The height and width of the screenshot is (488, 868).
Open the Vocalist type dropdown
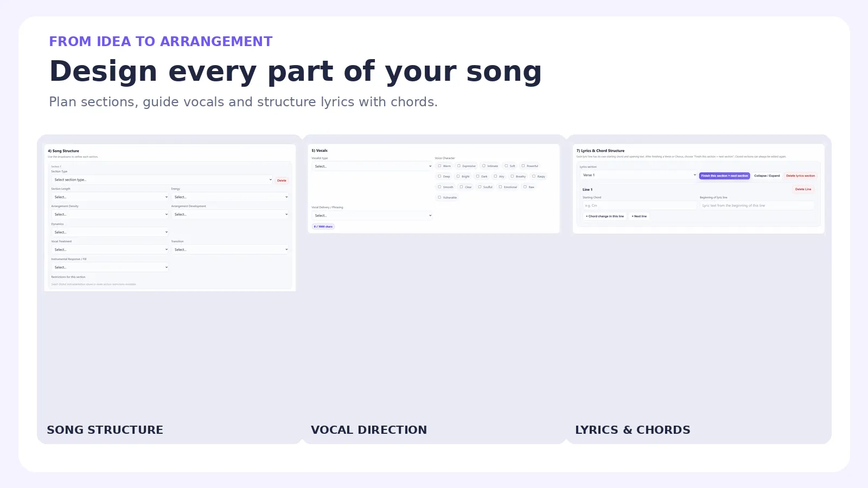coord(372,166)
